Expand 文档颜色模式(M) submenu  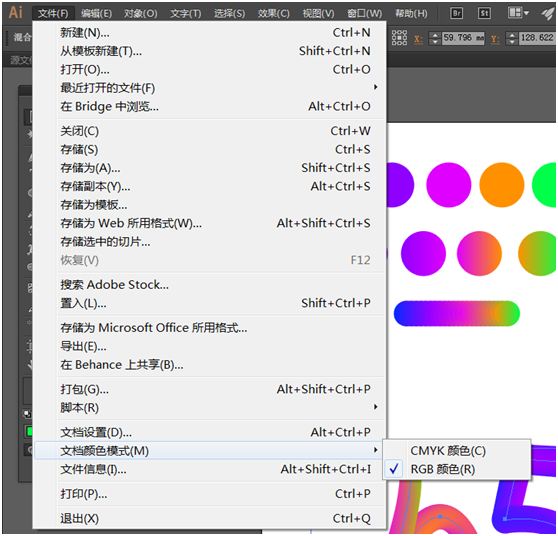(210, 451)
